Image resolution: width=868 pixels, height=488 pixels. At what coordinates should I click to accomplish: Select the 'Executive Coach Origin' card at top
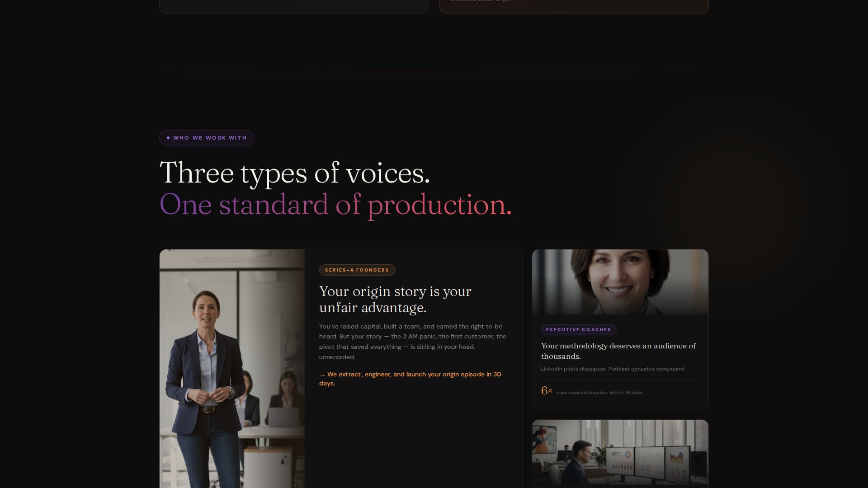pos(574,6)
